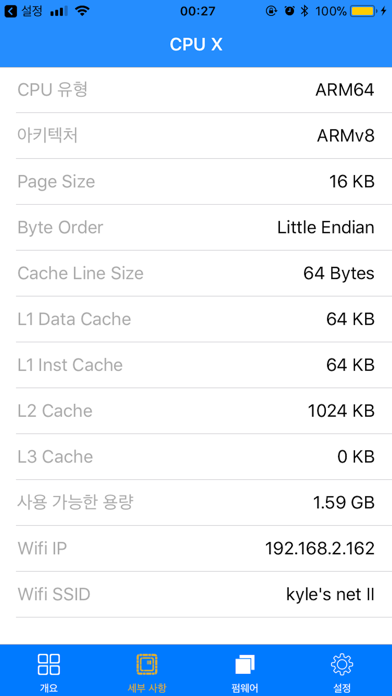The width and height of the screenshot is (392, 696).
Task: Tap the back arrow to 설정
Action: (10, 11)
